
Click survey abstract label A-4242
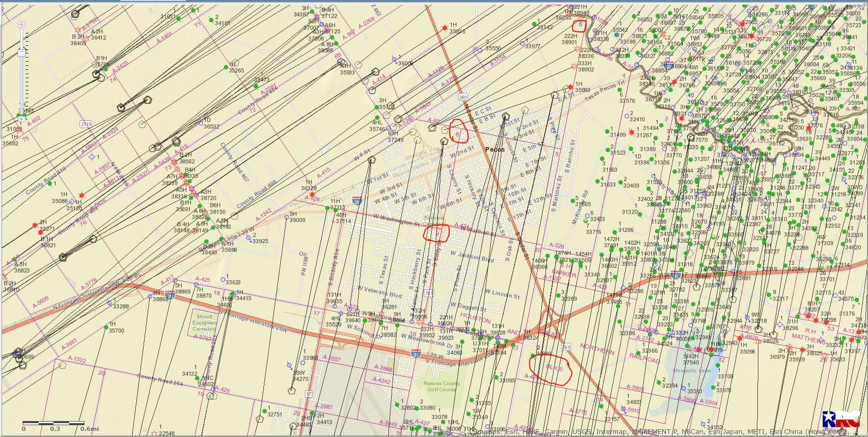(x=381, y=381)
